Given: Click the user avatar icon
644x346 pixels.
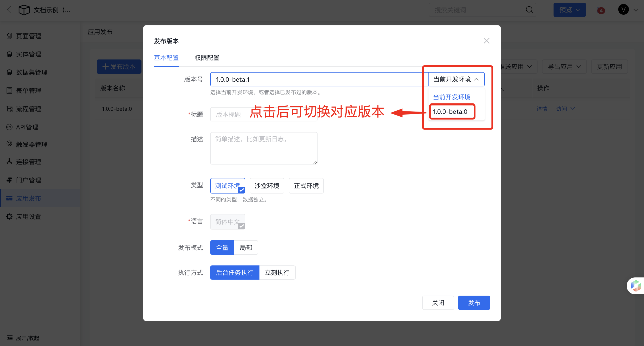Looking at the screenshot, I should click(623, 10).
